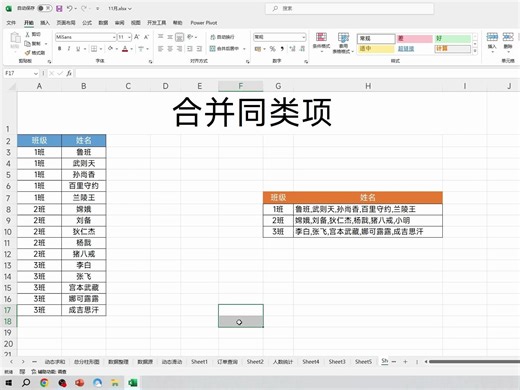Click the Increase Indent icon
The height and width of the screenshot is (390, 520).
pyautogui.click(x=199, y=49)
